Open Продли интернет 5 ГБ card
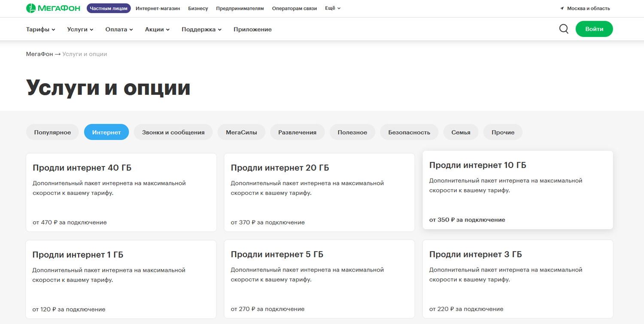 coord(319,279)
